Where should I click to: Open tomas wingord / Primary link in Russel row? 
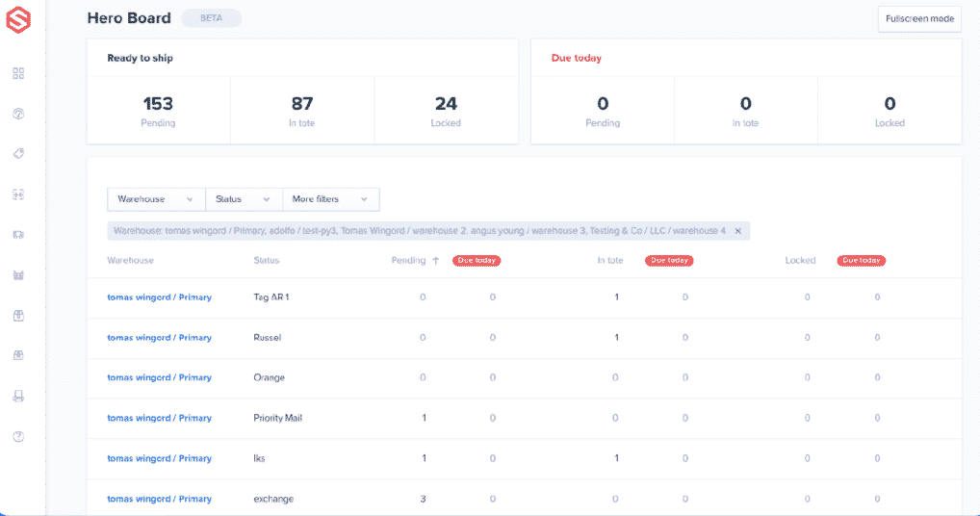(x=160, y=337)
